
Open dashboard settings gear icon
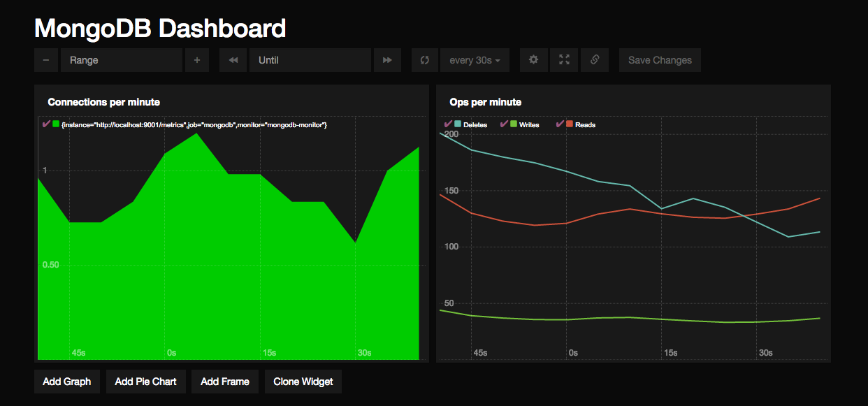coord(533,60)
